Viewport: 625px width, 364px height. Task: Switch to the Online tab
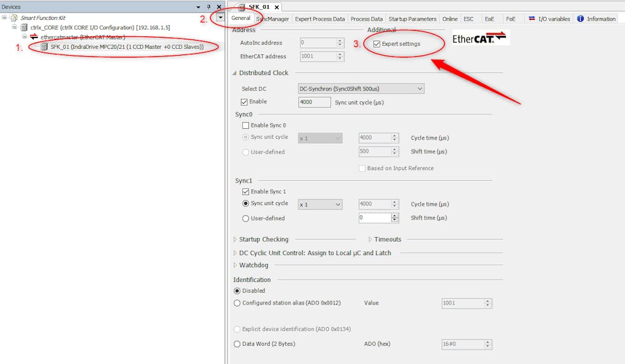point(450,19)
